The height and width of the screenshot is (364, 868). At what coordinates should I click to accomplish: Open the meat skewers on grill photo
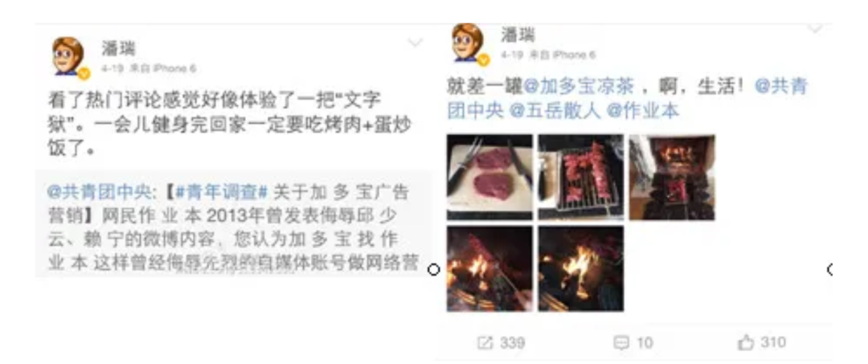(x=581, y=177)
